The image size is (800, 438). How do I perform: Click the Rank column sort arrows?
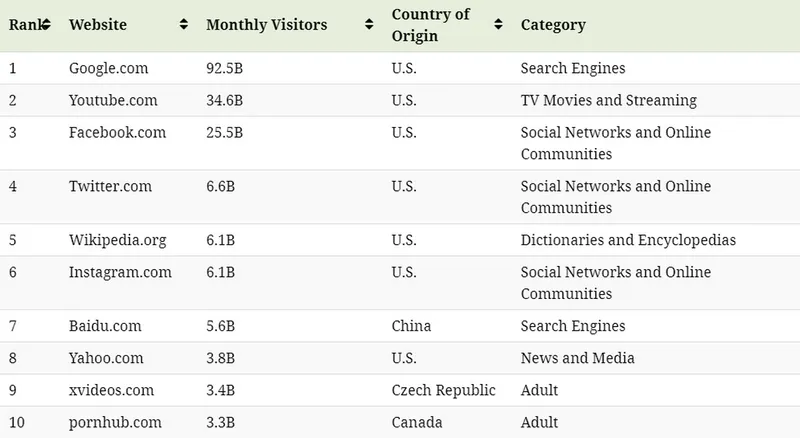point(46,25)
